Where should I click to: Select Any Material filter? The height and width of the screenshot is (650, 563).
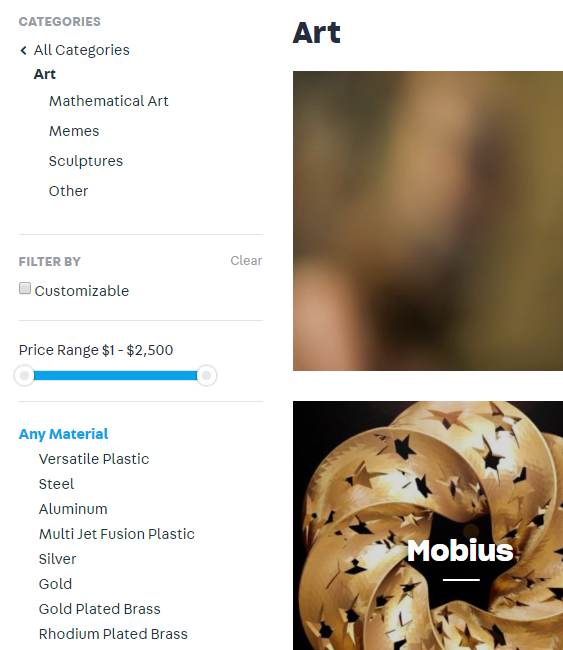(63, 434)
